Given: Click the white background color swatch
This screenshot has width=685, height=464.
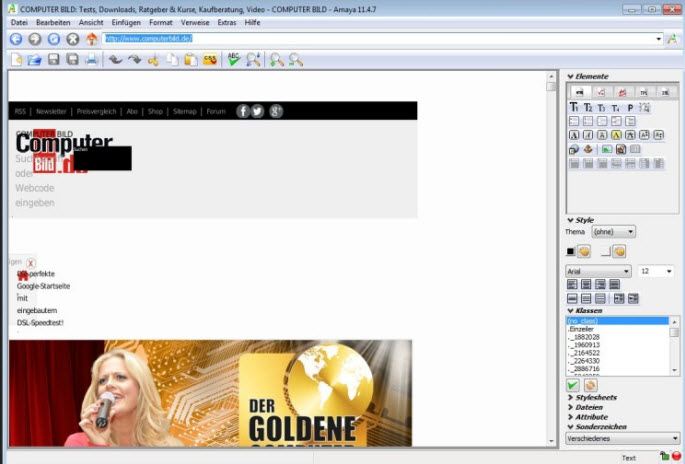Looking at the screenshot, I should (x=605, y=251).
